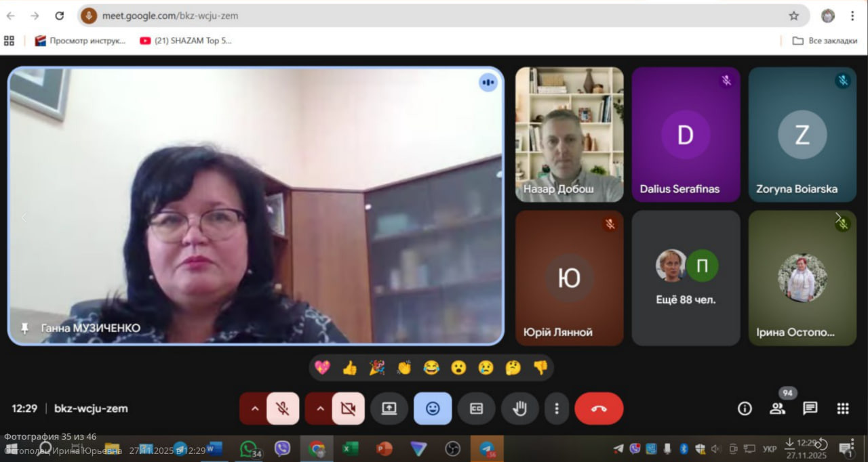The width and height of the screenshot is (868, 462).
Task: Open OBS Studio from the taskbar
Action: (452, 448)
